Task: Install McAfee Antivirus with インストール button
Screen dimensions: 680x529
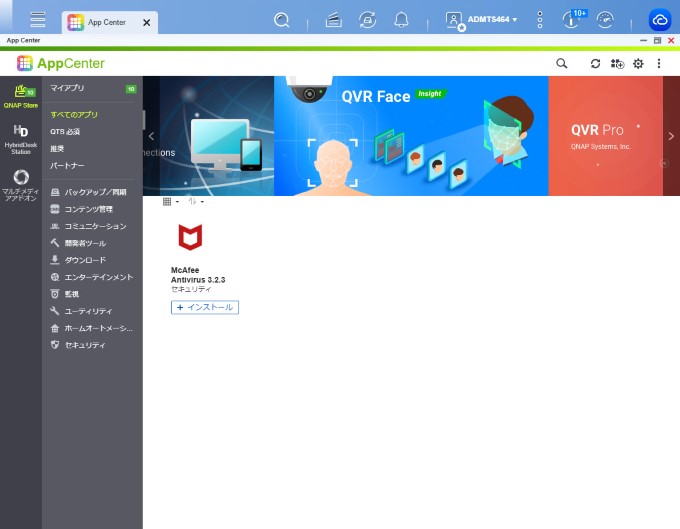Action: 205,307
